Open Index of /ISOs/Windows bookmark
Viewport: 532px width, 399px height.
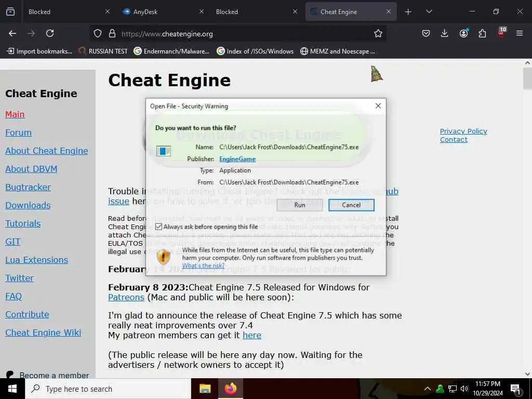tap(255, 51)
